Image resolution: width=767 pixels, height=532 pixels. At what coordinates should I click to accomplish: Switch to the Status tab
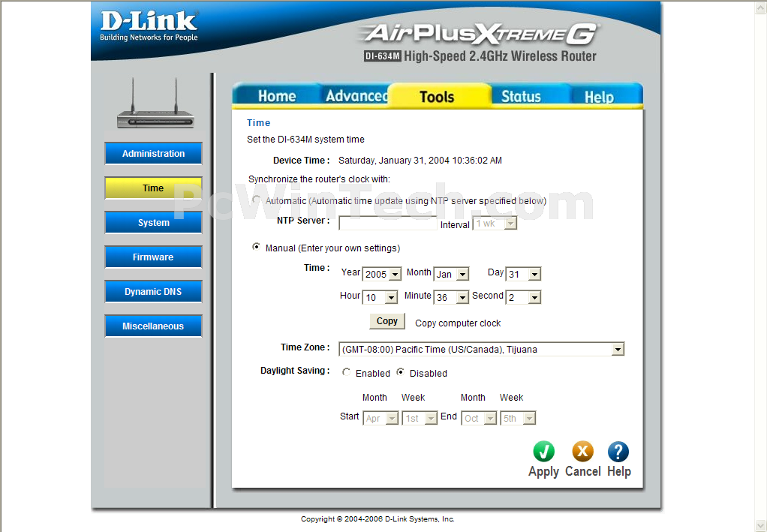[x=522, y=96]
